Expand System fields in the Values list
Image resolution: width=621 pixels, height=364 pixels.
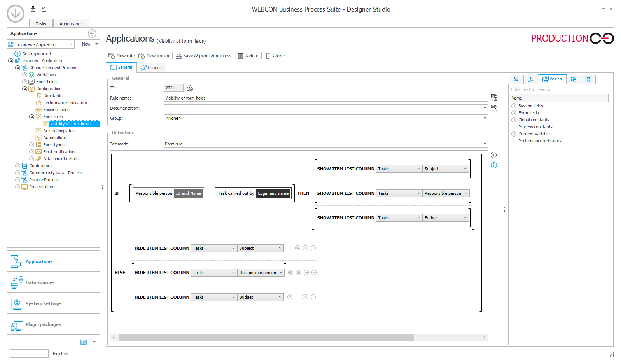click(x=514, y=106)
